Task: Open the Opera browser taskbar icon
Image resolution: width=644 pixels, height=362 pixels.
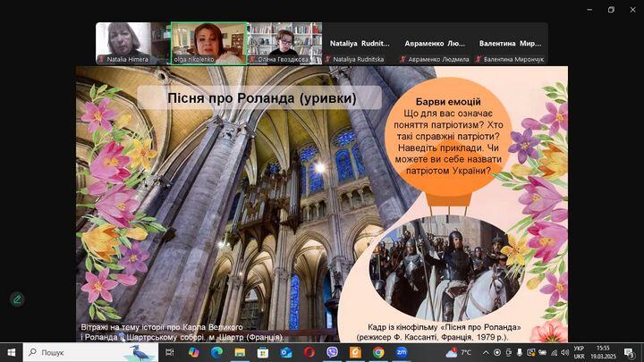Action: [309, 352]
